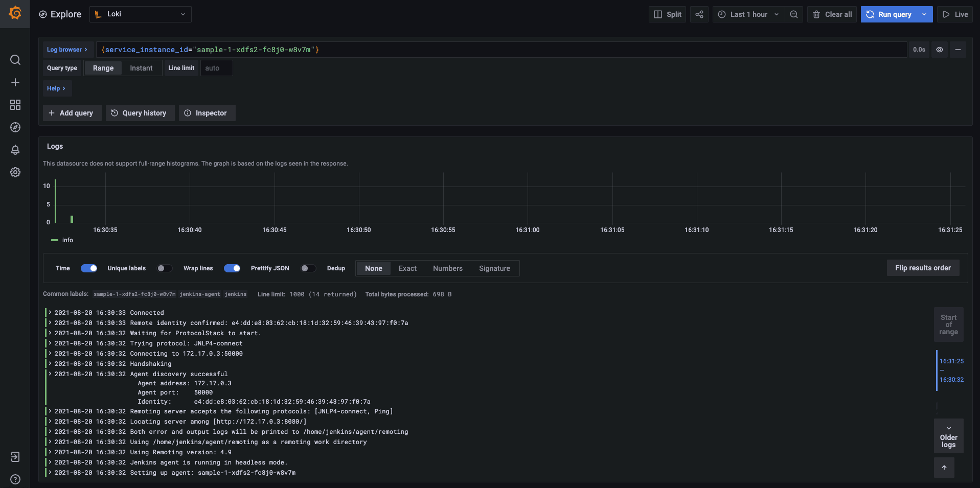The height and width of the screenshot is (488, 980).
Task: Click the Grafana logo home icon
Action: coord(15,13)
